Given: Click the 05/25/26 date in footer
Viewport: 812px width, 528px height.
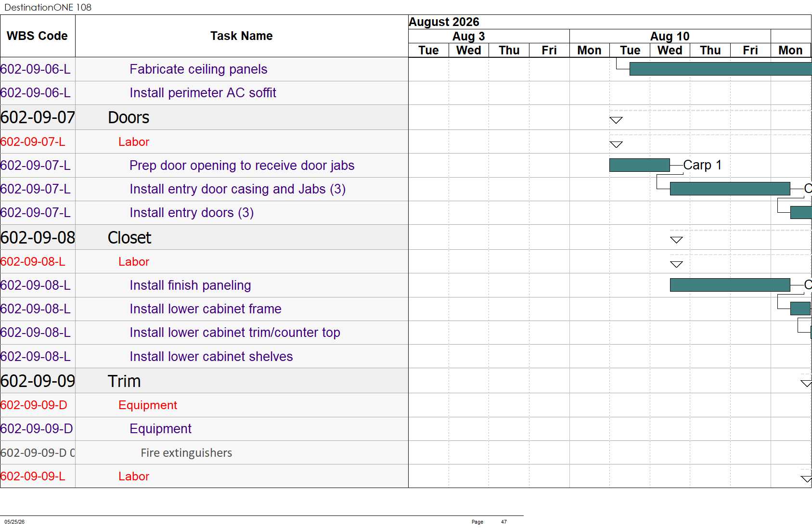Looking at the screenshot, I should (14, 522).
